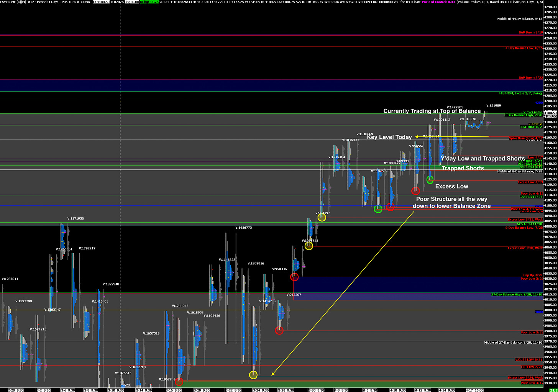Click the volume label V:1171953
This screenshot has width=558, height=392.
75,219
